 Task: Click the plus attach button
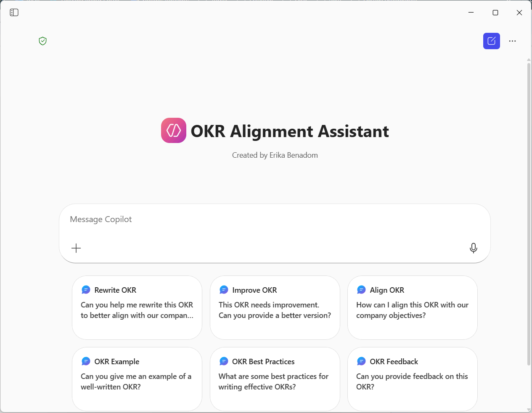click(76, 248)
